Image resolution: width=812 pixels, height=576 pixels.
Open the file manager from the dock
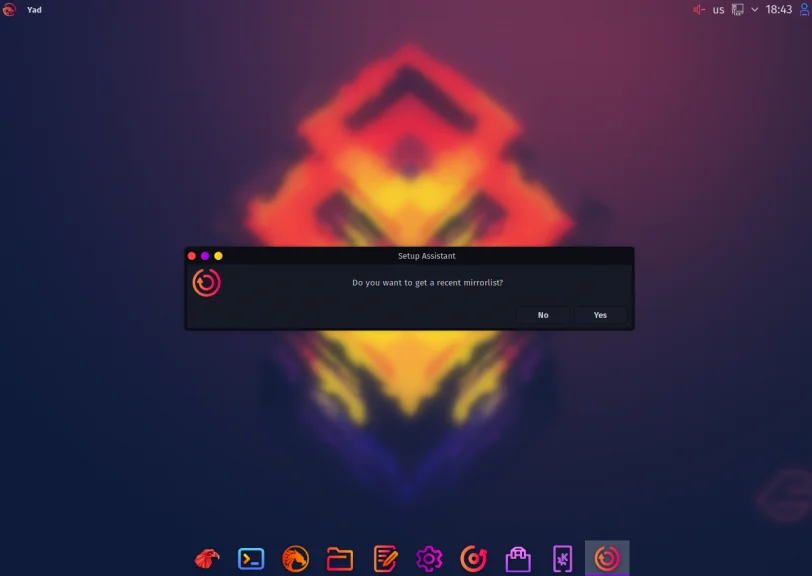(x=341, y=560)
